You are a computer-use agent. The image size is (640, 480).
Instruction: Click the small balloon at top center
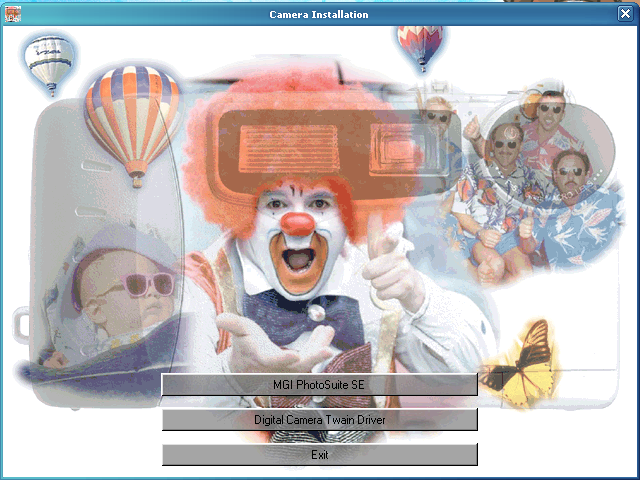[419, 42]
